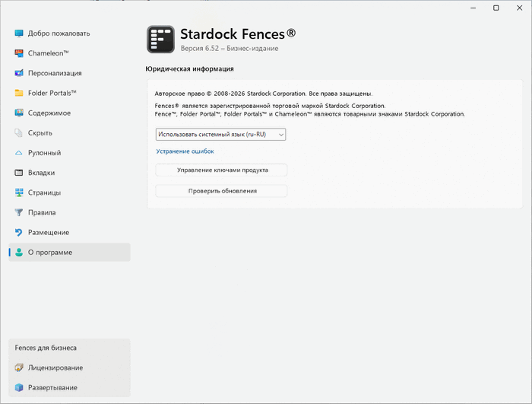This screenshot has height=404, width=532.
Task: Follow the Устранение ошибок link
Action: (185, 151)
